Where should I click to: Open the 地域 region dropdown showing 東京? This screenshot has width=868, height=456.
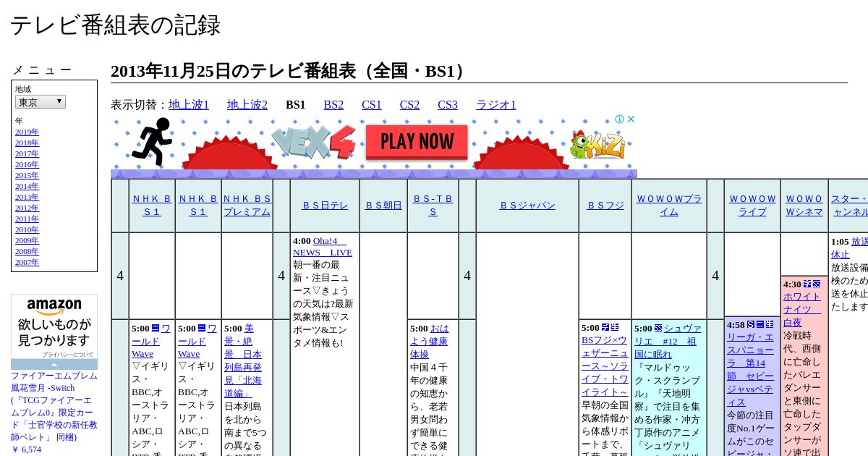point(41,102)
